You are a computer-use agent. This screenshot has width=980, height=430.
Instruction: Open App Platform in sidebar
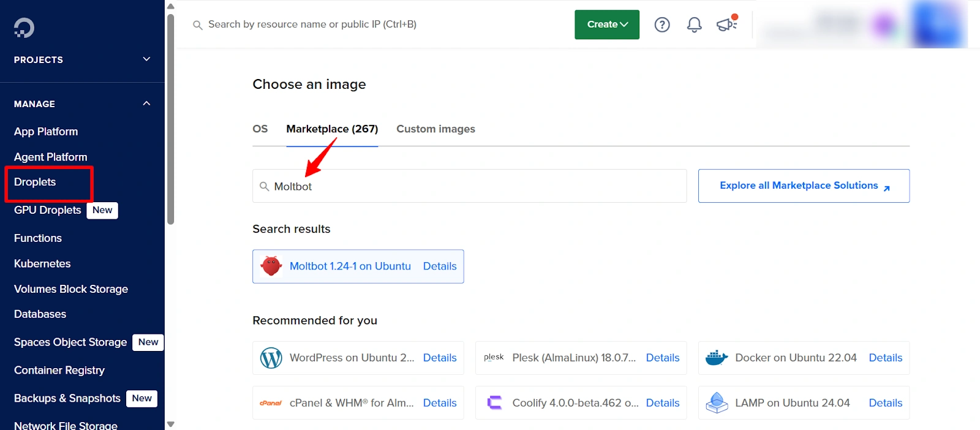pos(46,131)
